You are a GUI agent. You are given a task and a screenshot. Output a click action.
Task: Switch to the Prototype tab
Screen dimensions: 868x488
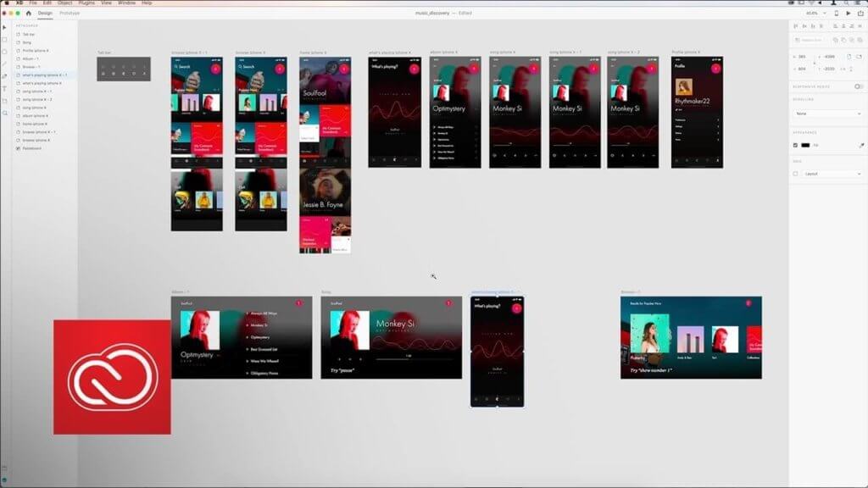(x=70, y=13)
